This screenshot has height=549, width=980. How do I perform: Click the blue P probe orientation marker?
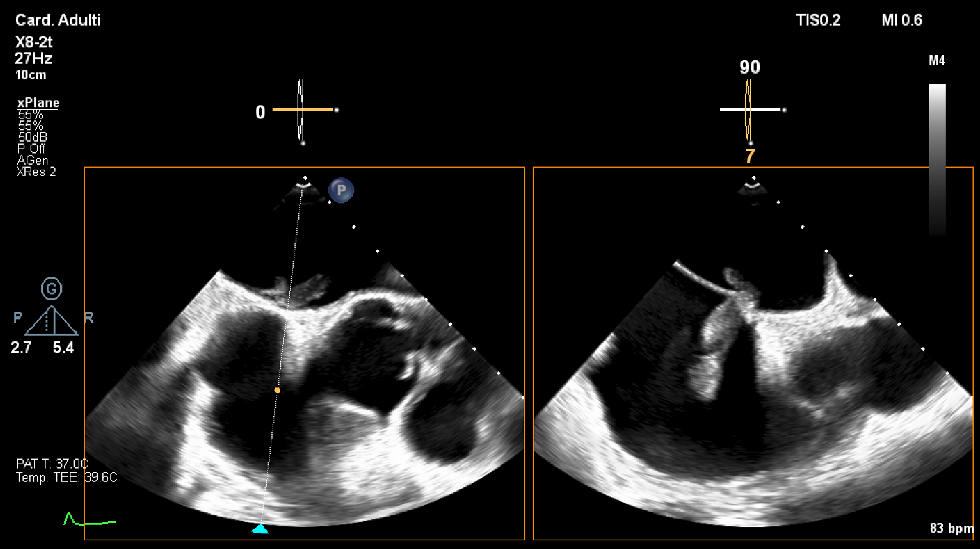tap(341, 190)
